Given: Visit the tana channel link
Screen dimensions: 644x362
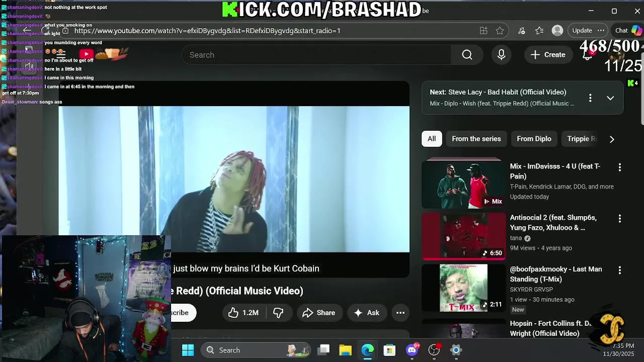Looking at the screenshot, I should (x=516, y=238).
